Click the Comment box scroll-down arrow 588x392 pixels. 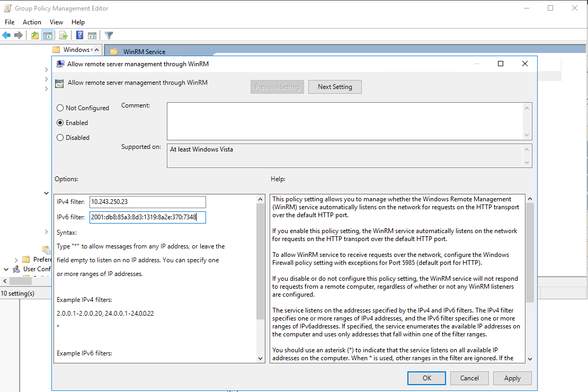[x=527, y=135]
